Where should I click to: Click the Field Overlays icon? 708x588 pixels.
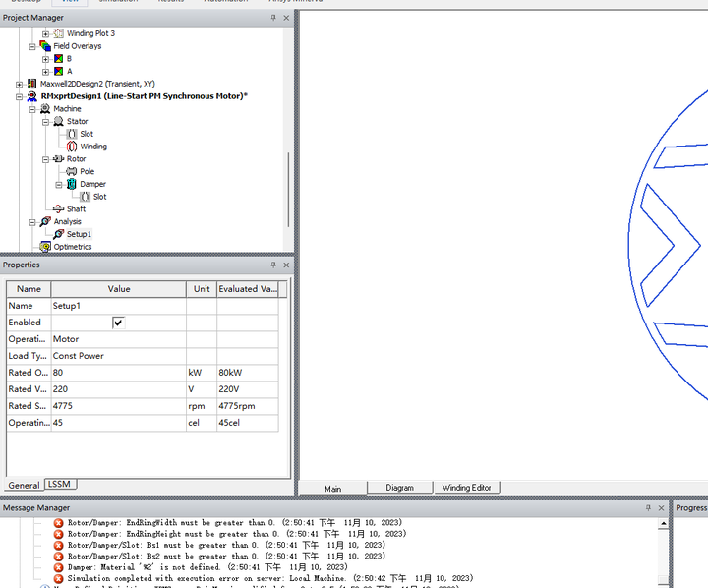[x=45, y=46]
